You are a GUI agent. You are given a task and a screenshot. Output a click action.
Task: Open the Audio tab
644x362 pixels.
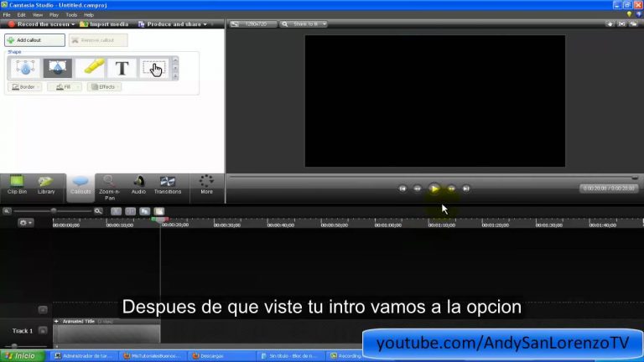[x=138, y=185]
